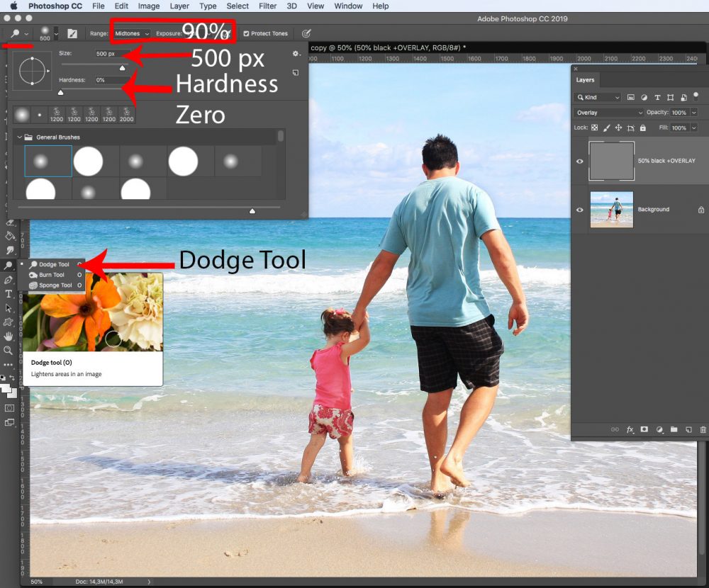Add a layer style with the fx icon
The height and width of the screenshot is (588, 709).
point(630,429)
